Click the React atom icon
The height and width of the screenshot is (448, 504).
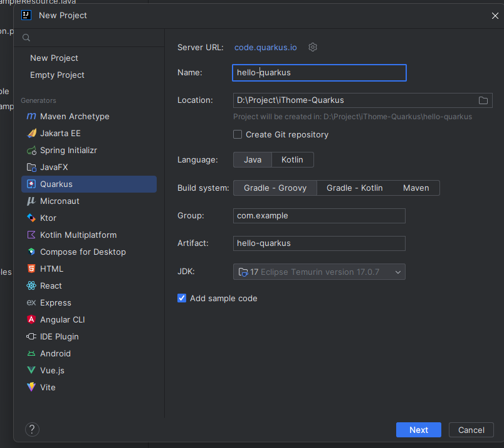coord(31,285)
